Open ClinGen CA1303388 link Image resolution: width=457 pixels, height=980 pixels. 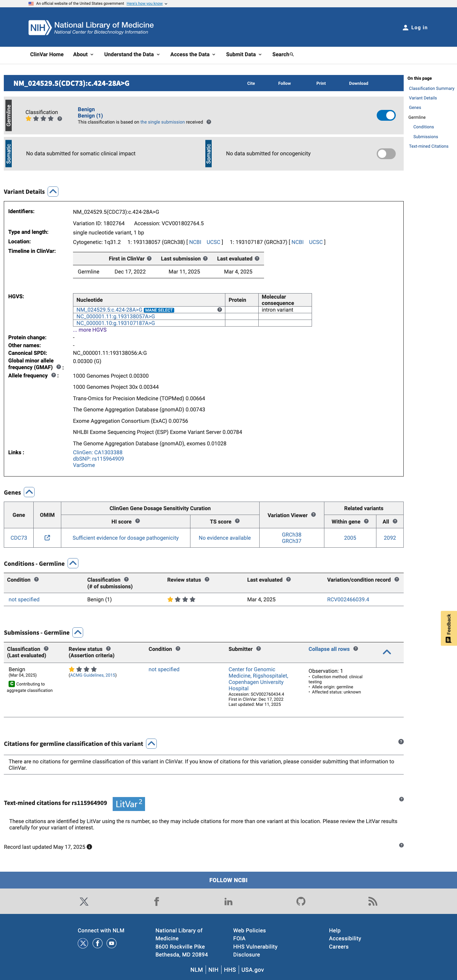[x=98, y=452]
